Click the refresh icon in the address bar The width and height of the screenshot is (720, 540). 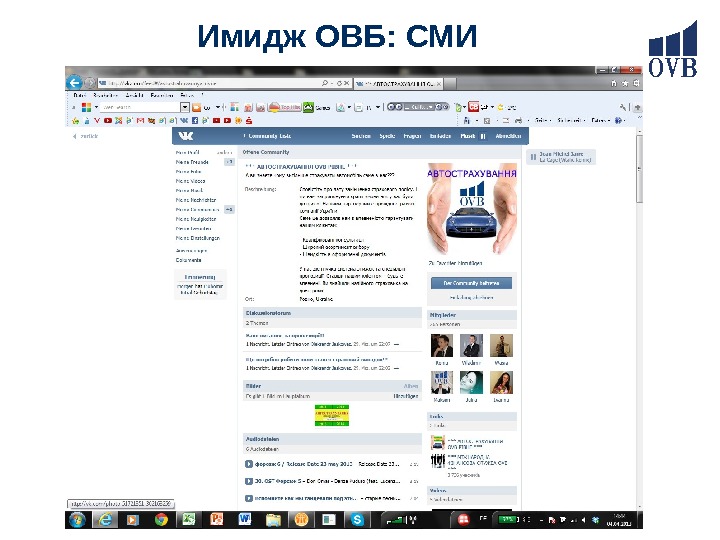click(340, 83)
